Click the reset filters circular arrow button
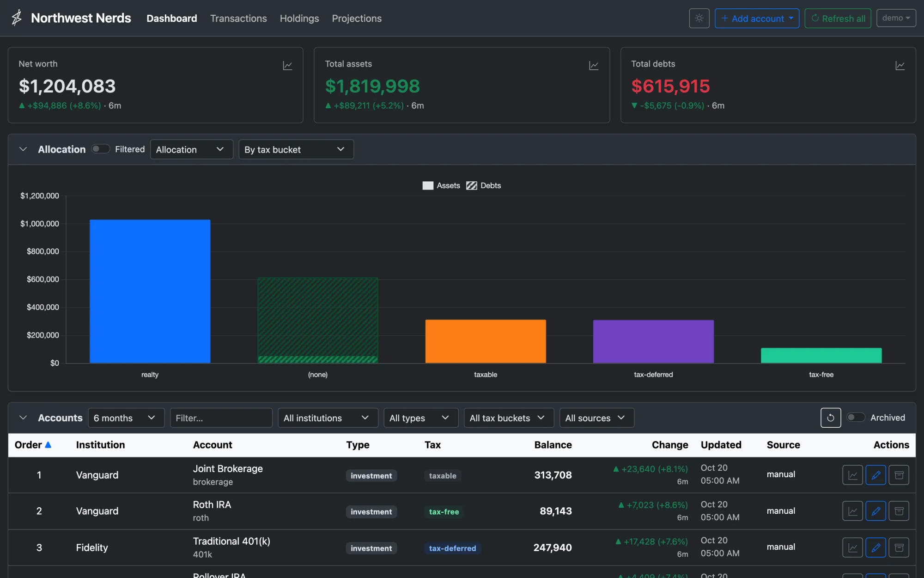The image size is (924, 578). tap(830, 418)
